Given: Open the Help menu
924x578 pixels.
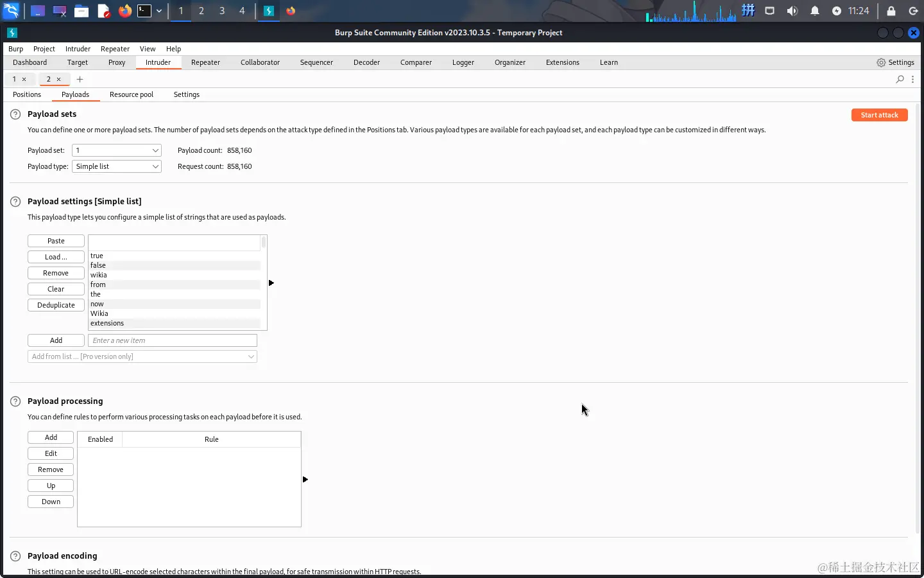Looking at the screenshot, I should (x=173, y=49).
